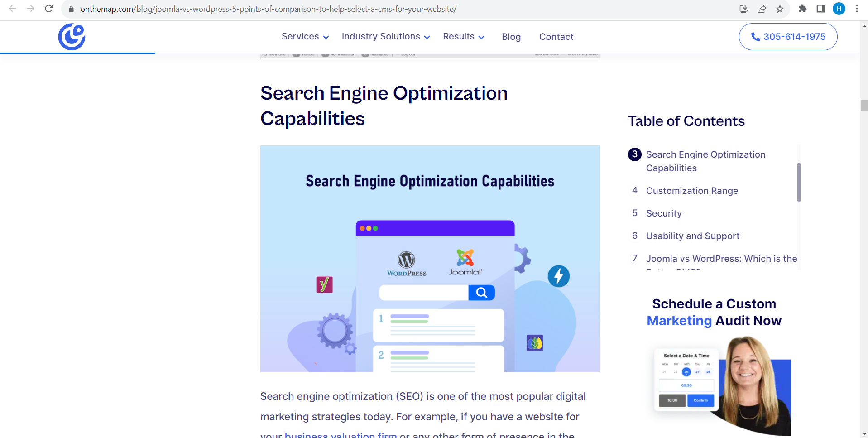The width and height of the screenshot is (868, 438).
Task: Go forward with the browser forward arrow
Action: (30, 9)
